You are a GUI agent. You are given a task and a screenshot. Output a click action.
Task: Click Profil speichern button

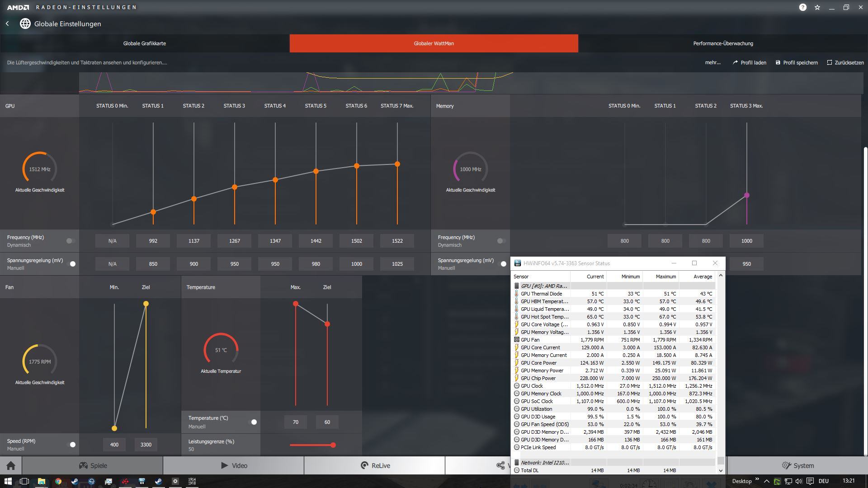point(797,62)
